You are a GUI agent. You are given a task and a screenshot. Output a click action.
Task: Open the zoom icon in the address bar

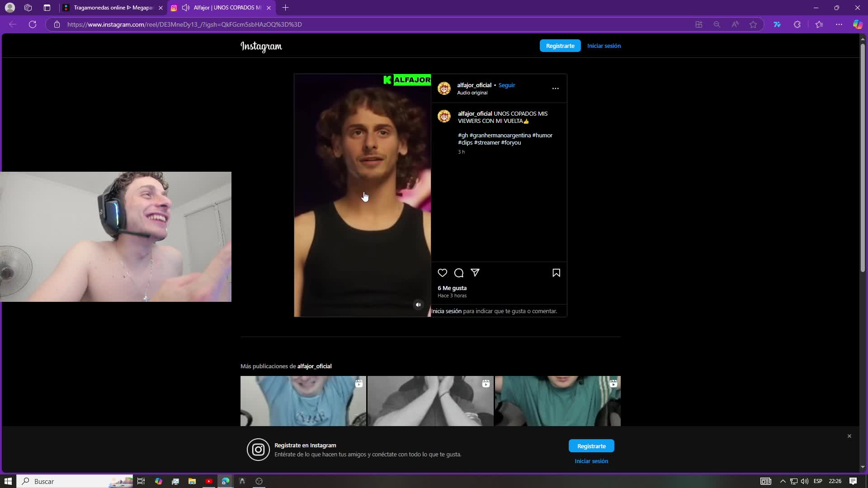[x=717, y=24]
